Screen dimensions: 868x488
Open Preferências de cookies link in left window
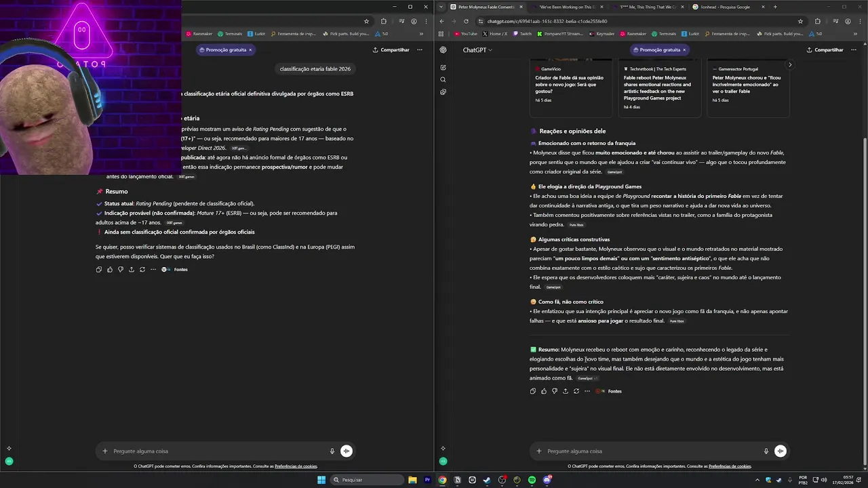pos(296,466)
